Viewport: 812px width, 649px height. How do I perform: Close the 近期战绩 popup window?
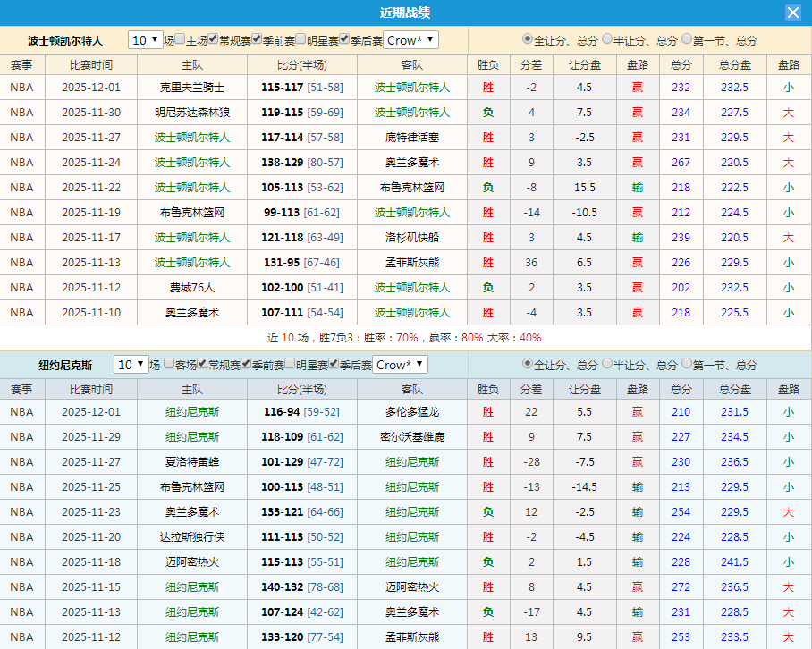pos(792,12)
